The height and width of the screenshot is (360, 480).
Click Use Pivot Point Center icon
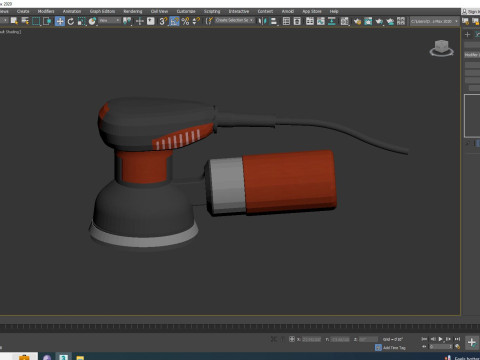(x=127, y=21)
